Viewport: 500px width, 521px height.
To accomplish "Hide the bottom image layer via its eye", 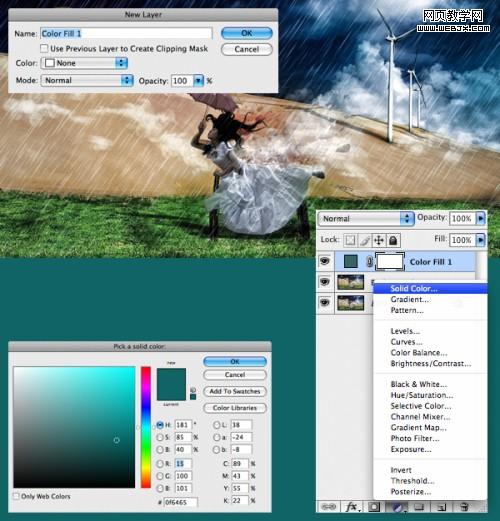I will pos(325,303).
